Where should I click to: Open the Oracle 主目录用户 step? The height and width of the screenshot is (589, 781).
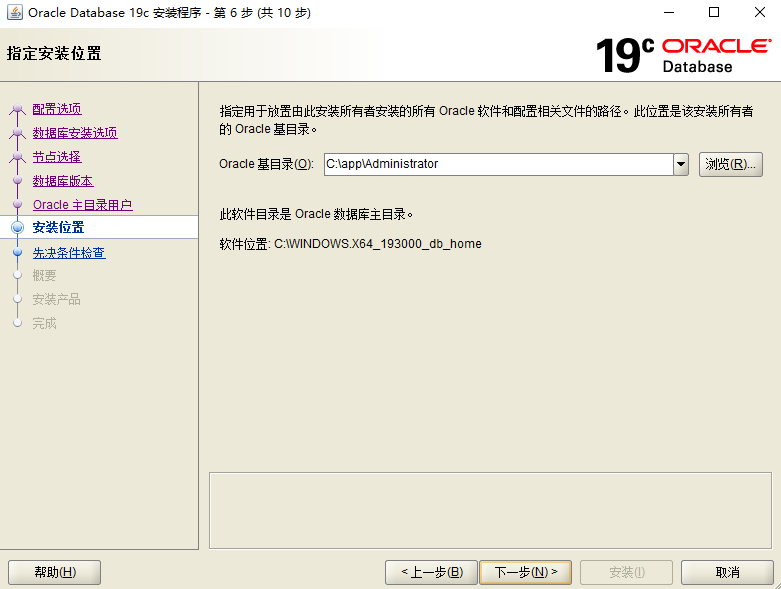coord(82,205)
